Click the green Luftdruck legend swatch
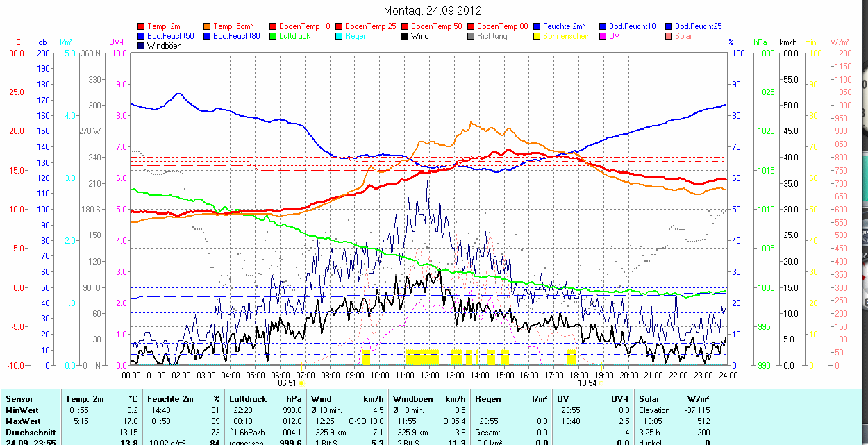This screenshot has height=445, width=868. click(x=273, y=36)
